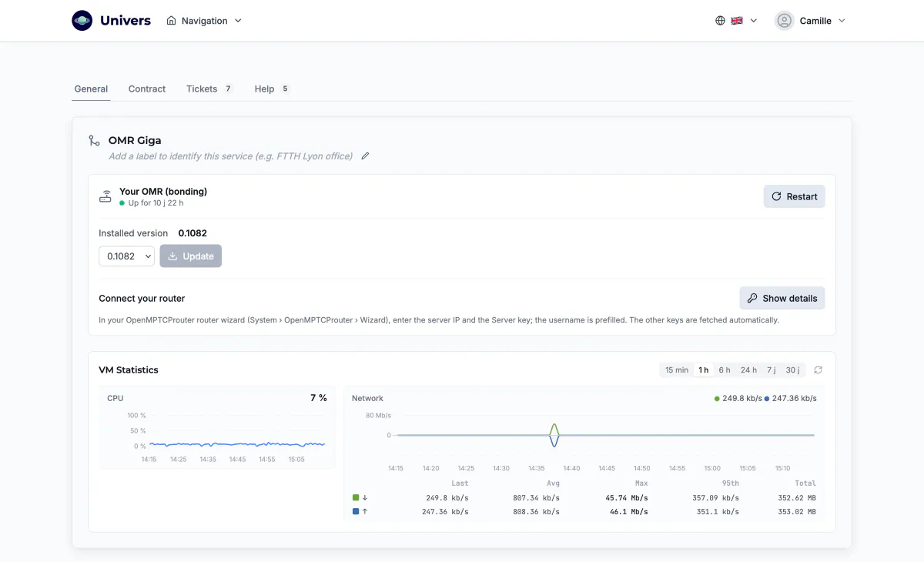Click the "357.09 kb/s" 95th percentile value

click(x=715, y=498)
